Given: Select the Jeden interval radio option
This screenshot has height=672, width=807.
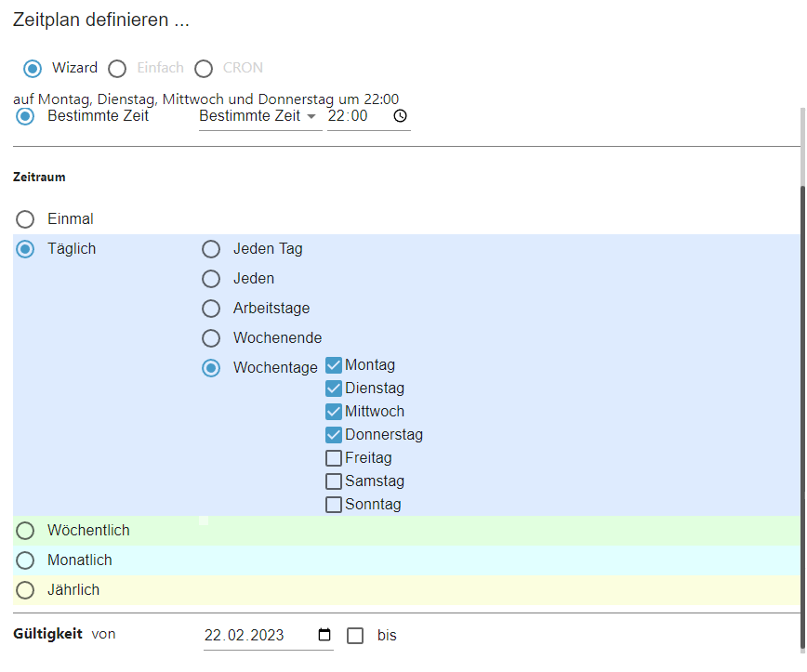Looking at the screenshot, I should click(x=211, y=279).
